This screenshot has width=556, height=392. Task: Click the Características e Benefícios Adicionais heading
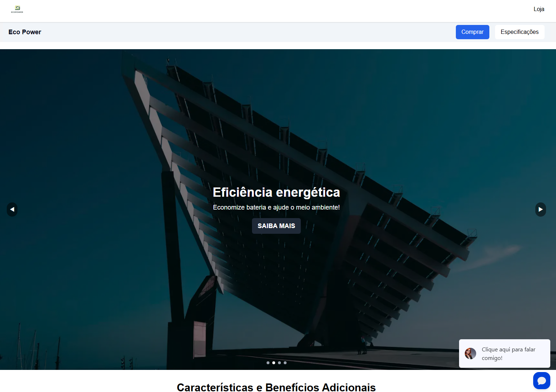(276, 387)
